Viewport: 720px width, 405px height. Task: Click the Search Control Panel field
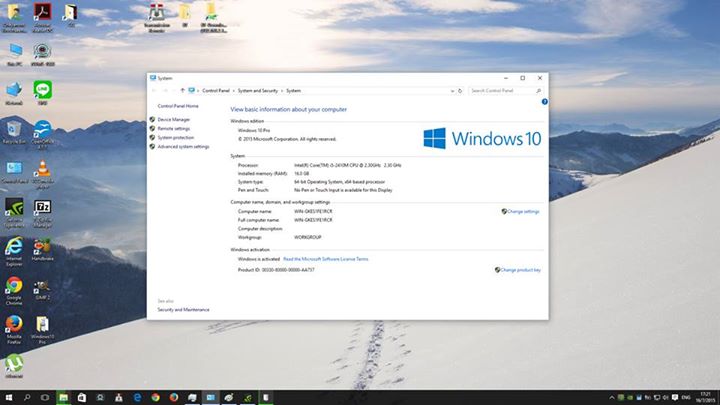pos(506,91)
